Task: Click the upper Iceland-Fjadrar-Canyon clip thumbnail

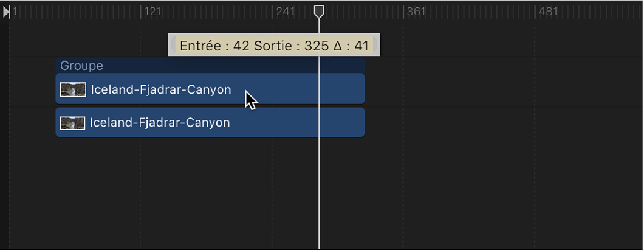Action: [x=73, y=89]
